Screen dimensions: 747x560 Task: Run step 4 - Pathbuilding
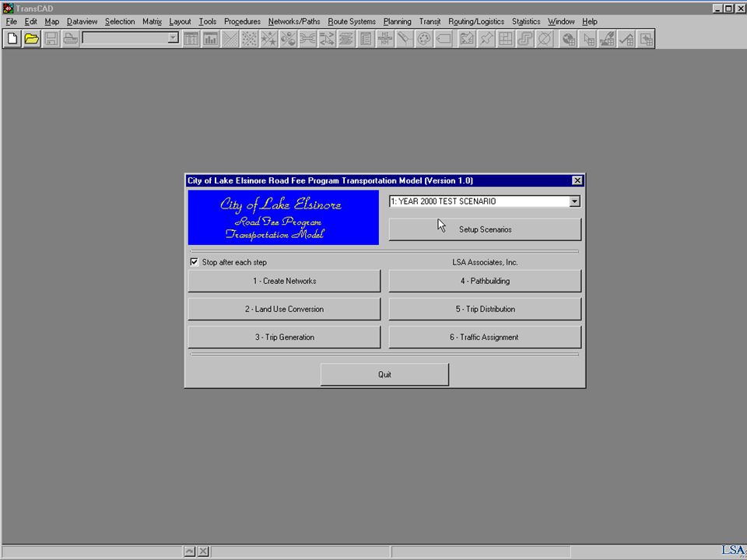tap(485, 281)
